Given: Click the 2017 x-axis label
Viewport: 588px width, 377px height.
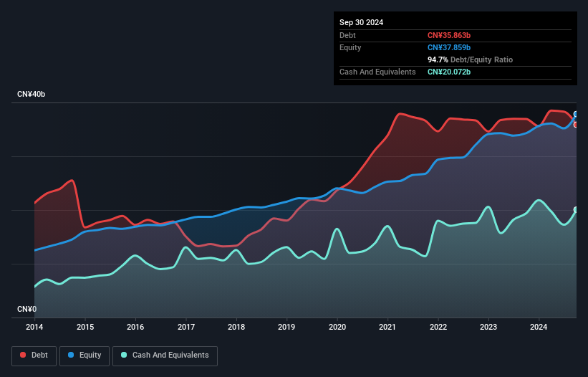Looking at the screenshot, I should click(186, 327).
